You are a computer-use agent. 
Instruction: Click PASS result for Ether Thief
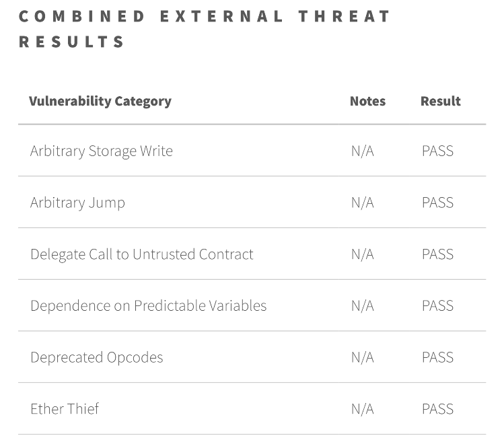pyautogui.click(x=437, y=409)
